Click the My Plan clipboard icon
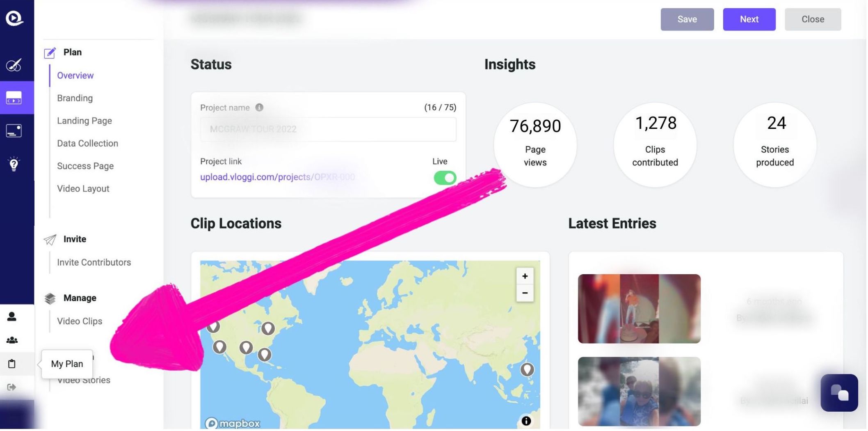This screenshot has width=868, height=431. click(12, 364)
